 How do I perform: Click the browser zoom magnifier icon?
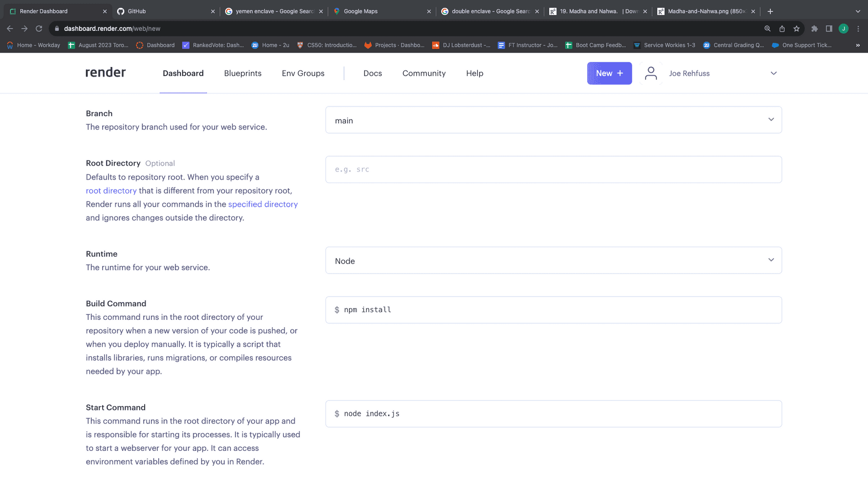click(767, 29)
